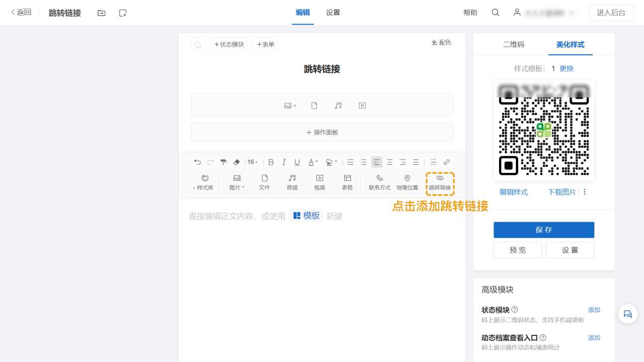Toggle underline formatting in the editor

[x=297, y=162]
